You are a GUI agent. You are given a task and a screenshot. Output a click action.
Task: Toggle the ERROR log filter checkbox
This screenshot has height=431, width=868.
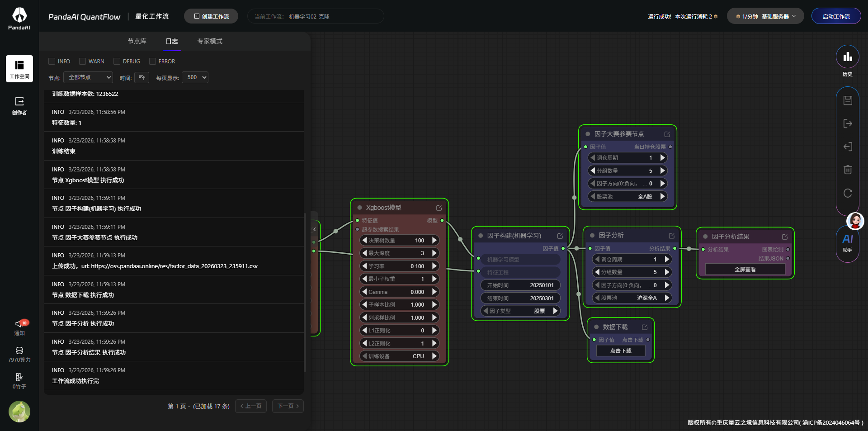point(153,62)
